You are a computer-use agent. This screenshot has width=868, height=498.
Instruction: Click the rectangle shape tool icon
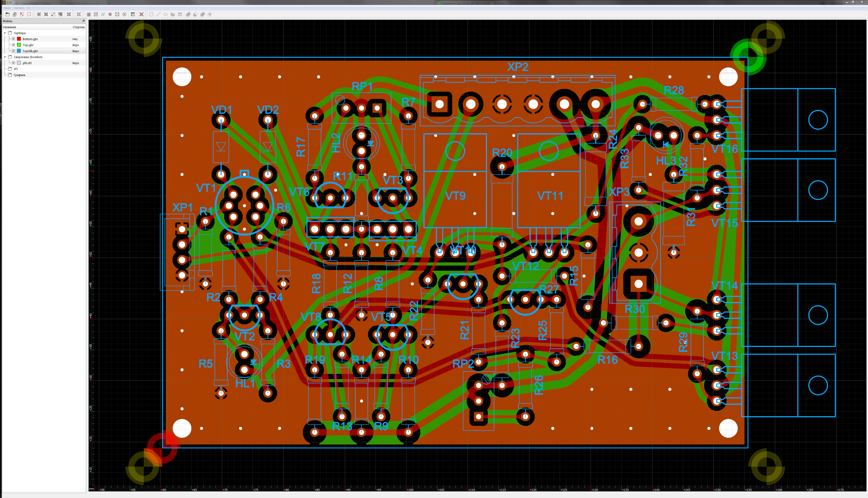click(x=151, y=14)
